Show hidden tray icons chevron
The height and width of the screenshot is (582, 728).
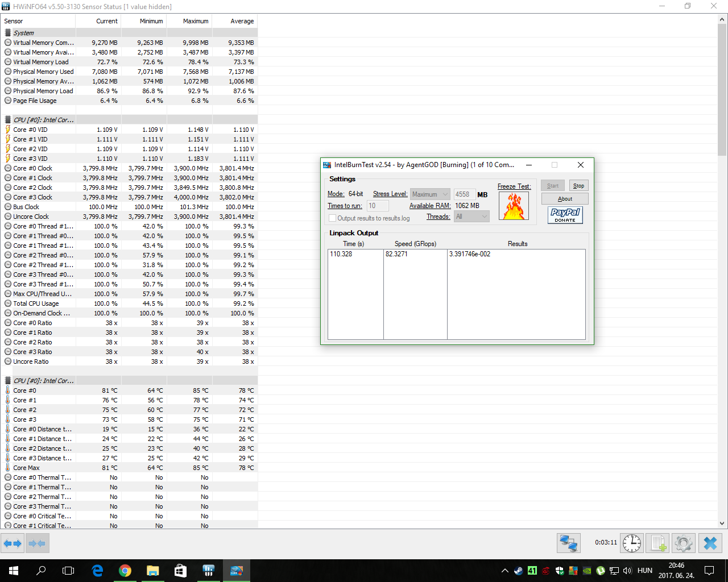tap(504, 571)
